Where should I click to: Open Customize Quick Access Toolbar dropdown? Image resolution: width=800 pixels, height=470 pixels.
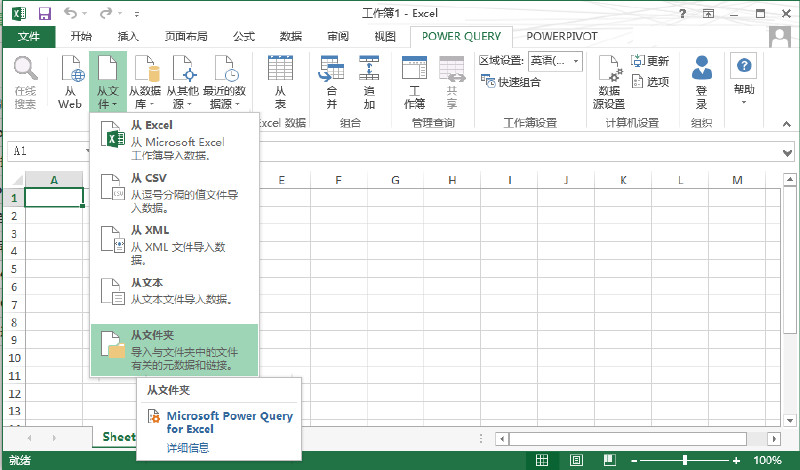click(137, 14)
